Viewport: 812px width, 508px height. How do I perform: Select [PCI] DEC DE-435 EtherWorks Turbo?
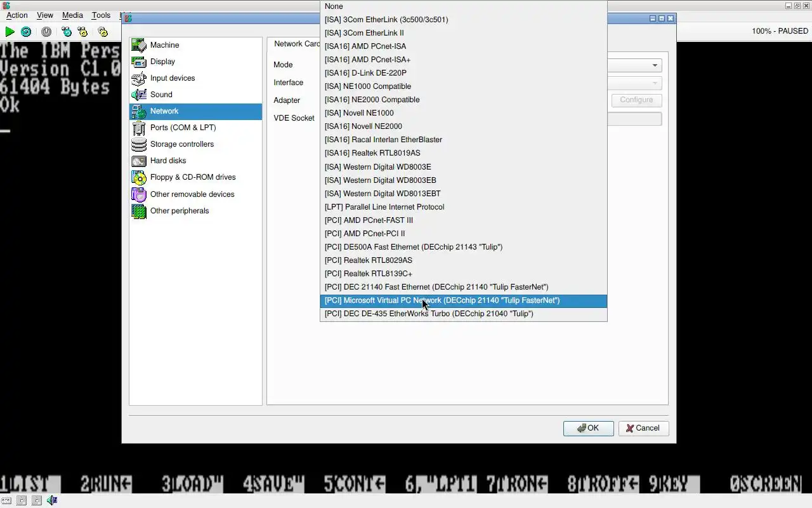click(463, 314)
